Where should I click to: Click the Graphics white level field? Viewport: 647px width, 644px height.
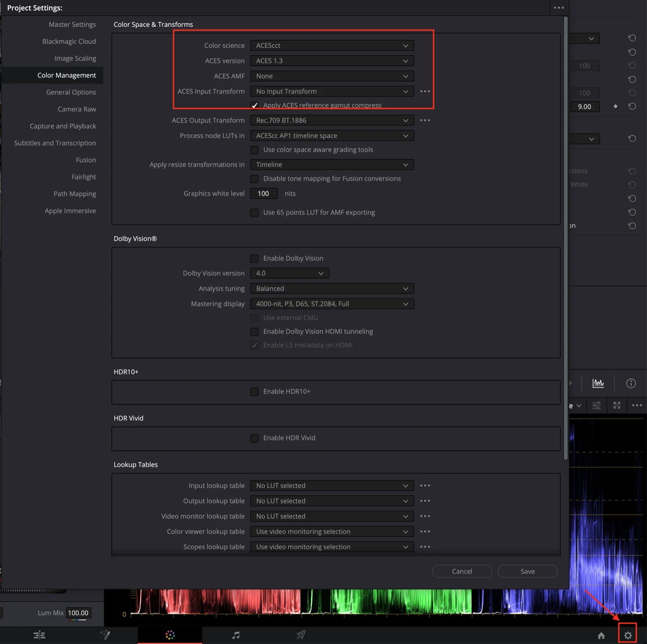coord(264,194)
